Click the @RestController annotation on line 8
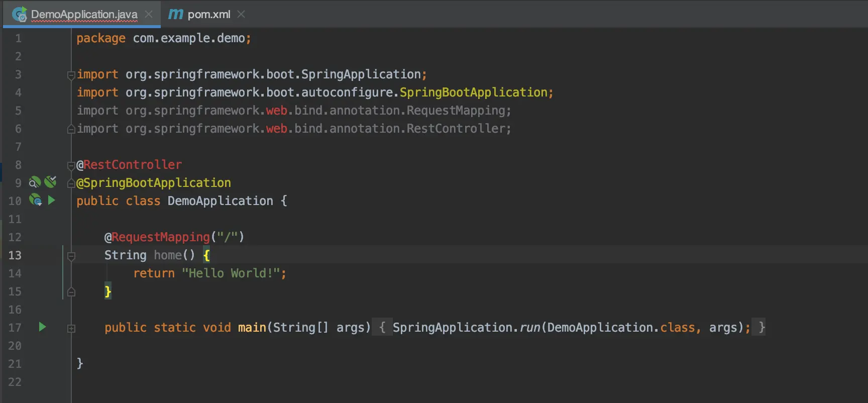Image resolution: width=868 pixels, height=403 pixels. tap(129, 165)
